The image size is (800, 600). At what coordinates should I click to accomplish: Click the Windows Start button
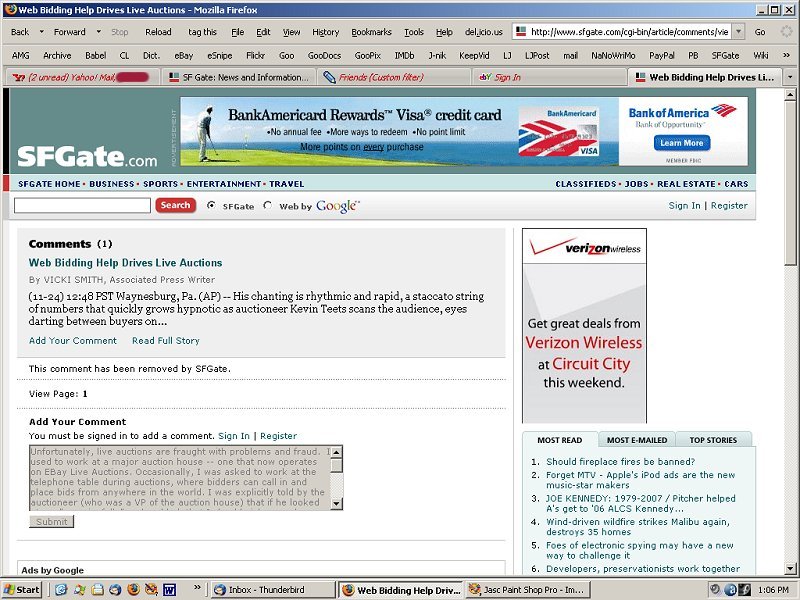coord(22,590)
